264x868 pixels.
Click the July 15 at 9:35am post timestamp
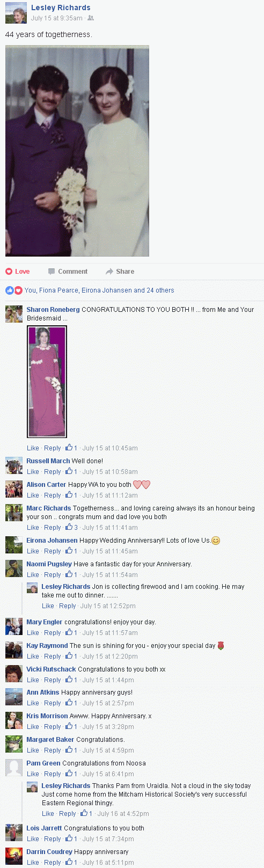[57, 18]
